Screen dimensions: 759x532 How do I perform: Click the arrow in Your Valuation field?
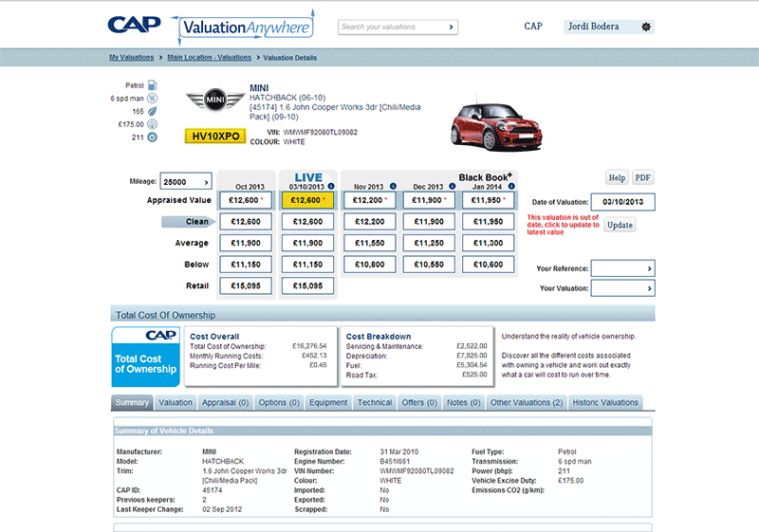(x=650, y=288)
